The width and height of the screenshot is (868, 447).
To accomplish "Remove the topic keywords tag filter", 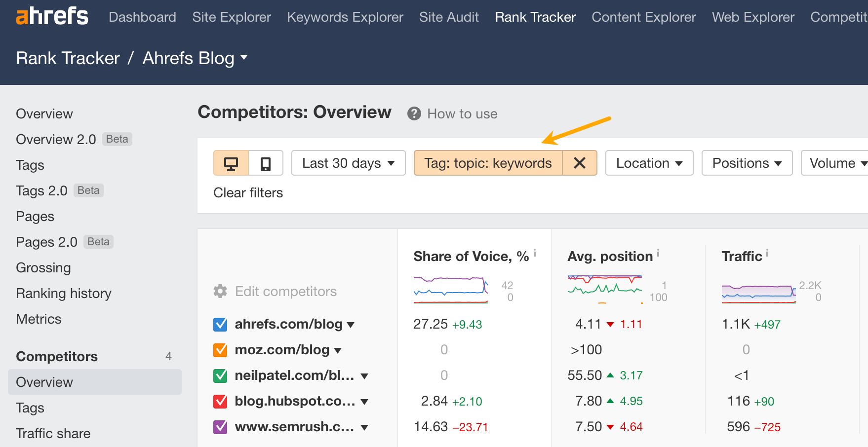I will (579, 163).
